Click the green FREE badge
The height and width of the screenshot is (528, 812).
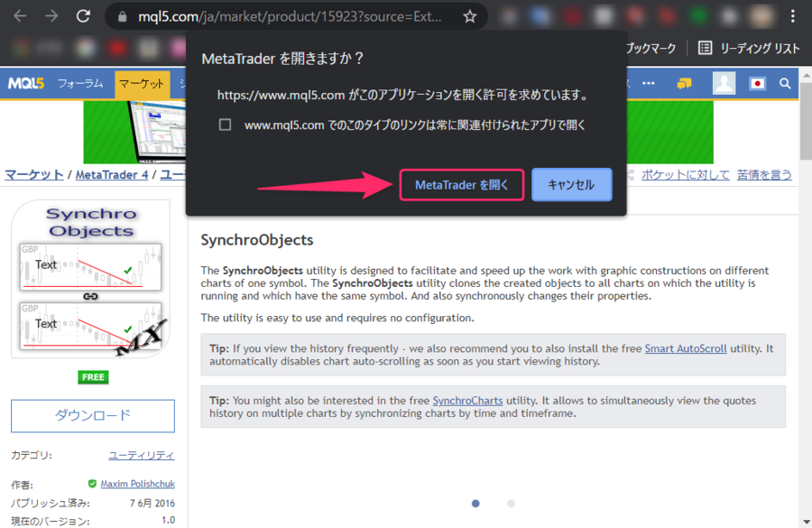tap(93, 377)
